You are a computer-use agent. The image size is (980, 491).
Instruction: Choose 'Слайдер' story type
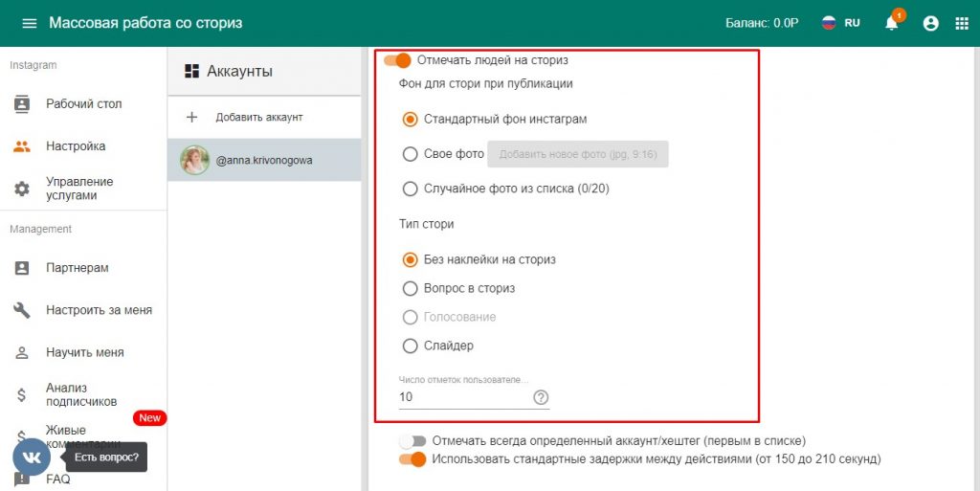pyautogui.click(x=411, y=346)
